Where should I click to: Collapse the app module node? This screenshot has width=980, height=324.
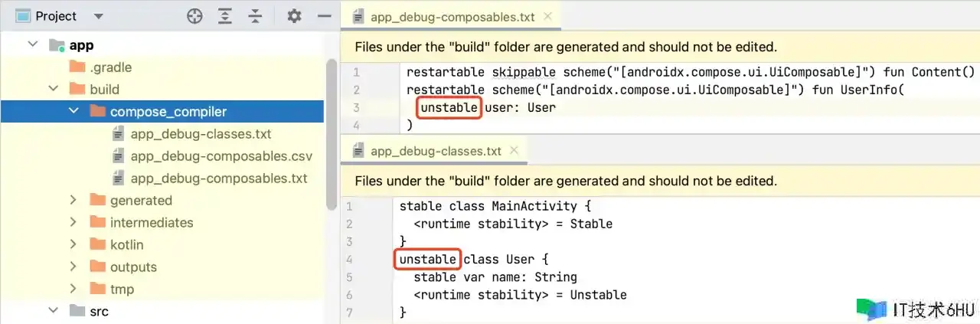32,45
